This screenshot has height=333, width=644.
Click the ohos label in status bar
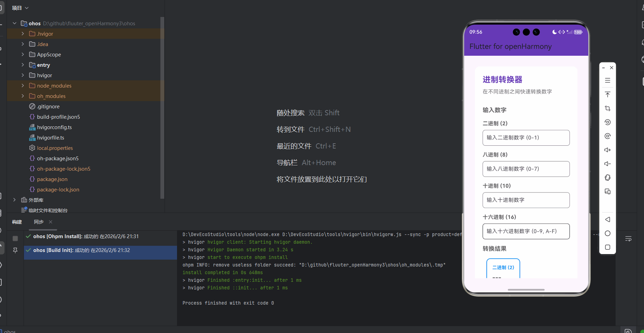coord(10,331)
